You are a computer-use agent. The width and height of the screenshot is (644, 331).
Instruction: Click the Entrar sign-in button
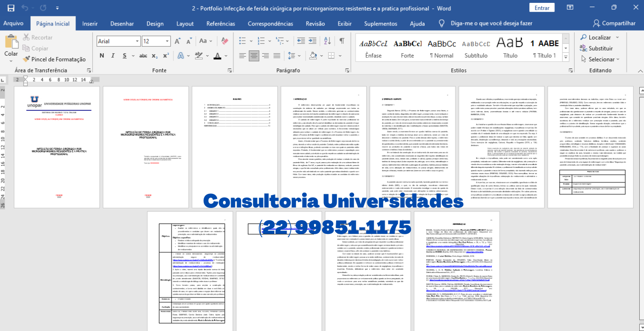tap(542, 8)
